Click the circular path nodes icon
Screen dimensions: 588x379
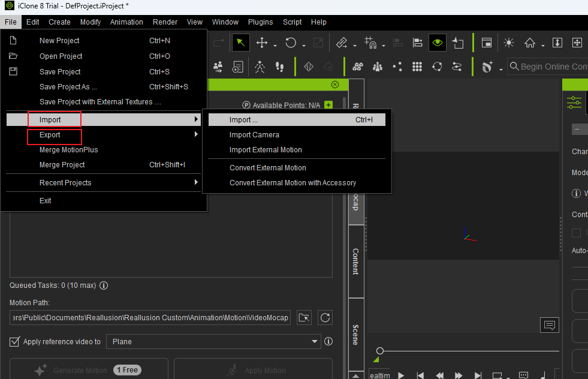pos(437,67)
